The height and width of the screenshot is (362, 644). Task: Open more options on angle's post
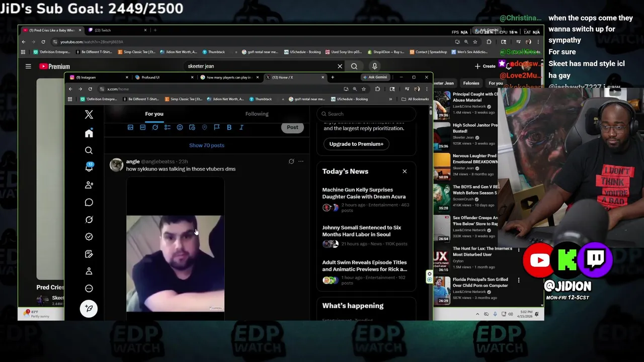(301, 161)
